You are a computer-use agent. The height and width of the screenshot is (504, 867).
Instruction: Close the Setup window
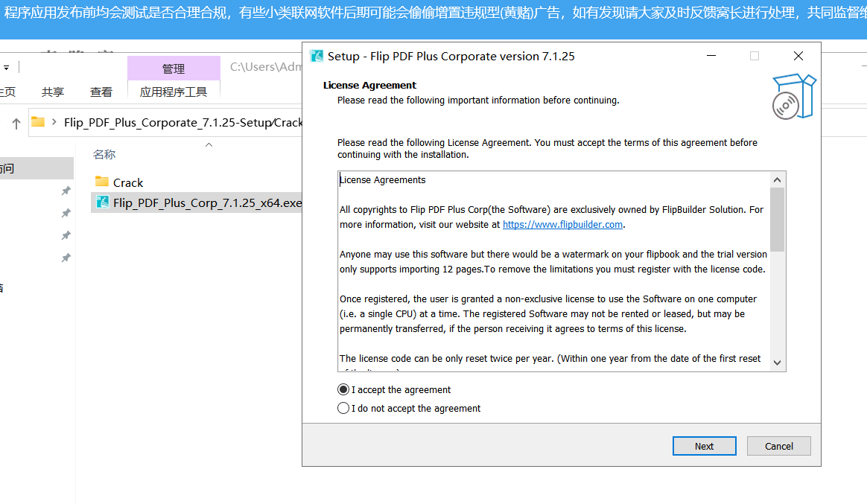click(798, 56)
